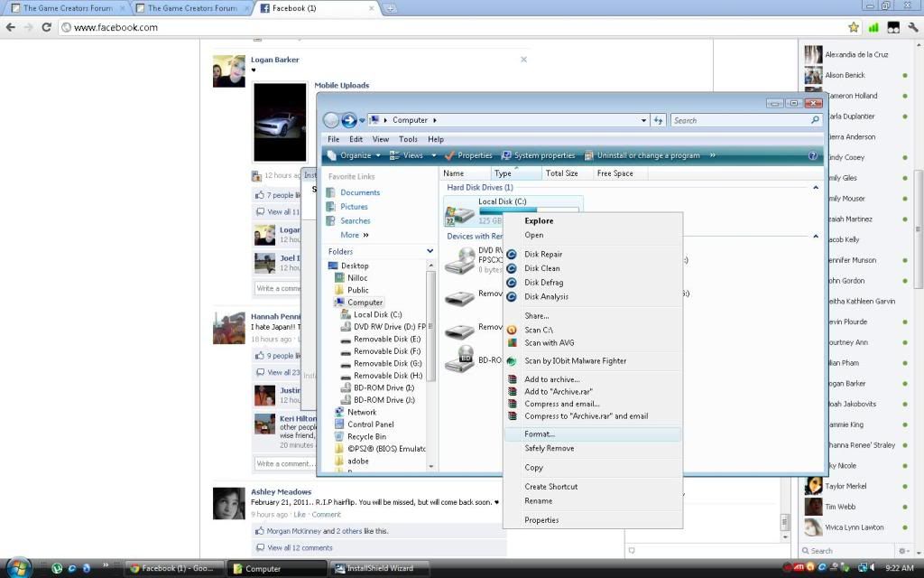
Task: Choose Explore from the context menu
Action: (x=593, y=220)
